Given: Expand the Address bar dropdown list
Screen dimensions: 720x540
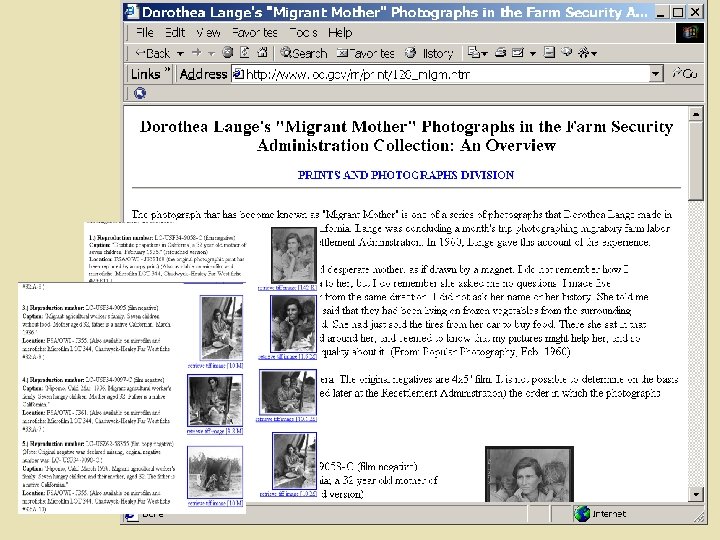Looking at the screenshot, I should (x=656, y=74).
